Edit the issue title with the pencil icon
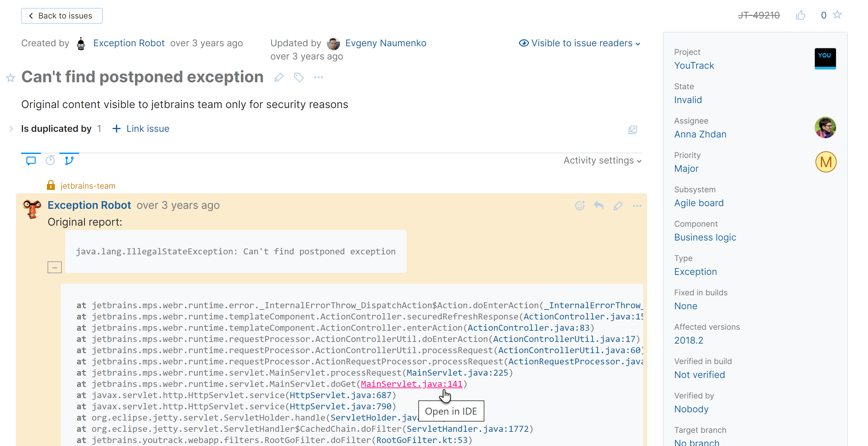Screen dimensions: 868x446 click(278, 77)
